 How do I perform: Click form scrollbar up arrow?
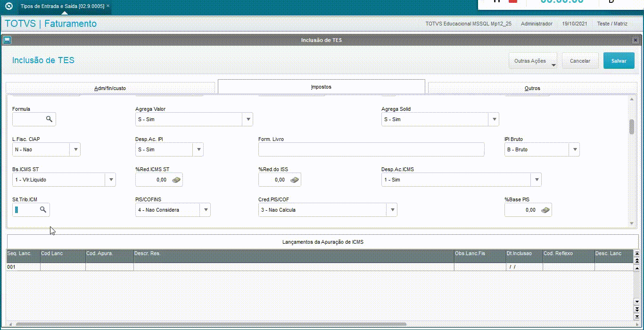coord(632,99)
